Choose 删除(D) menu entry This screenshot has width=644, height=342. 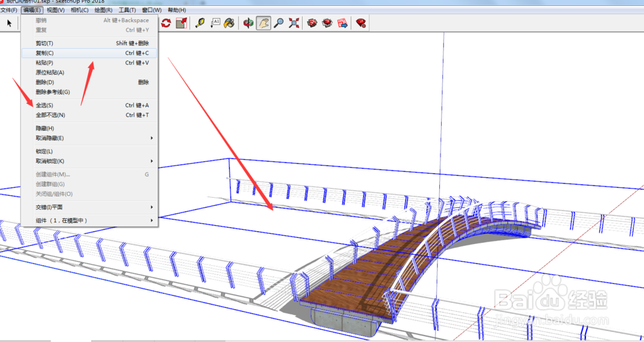pyautogui.click(x=90, y=82)
